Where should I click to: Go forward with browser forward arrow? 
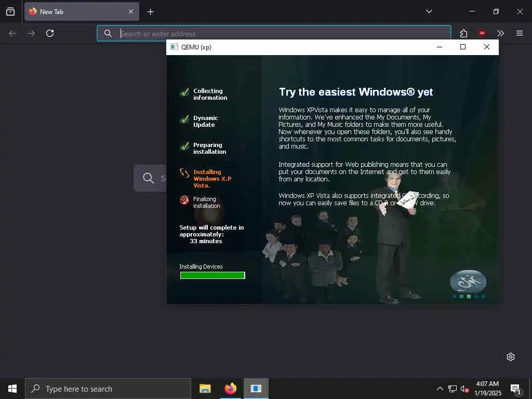click(31, 33)
